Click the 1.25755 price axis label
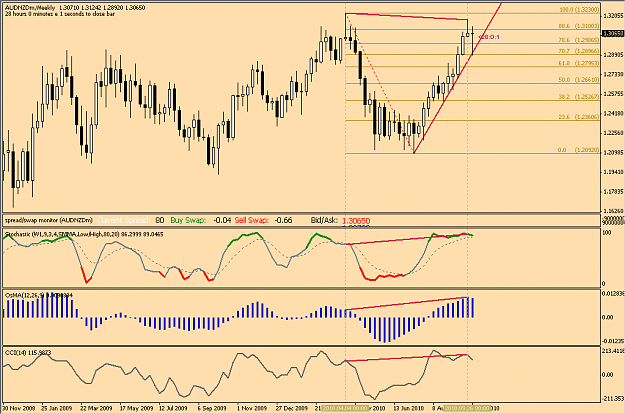The width and height of the screenshot is (625, 414). click(614, 94)
